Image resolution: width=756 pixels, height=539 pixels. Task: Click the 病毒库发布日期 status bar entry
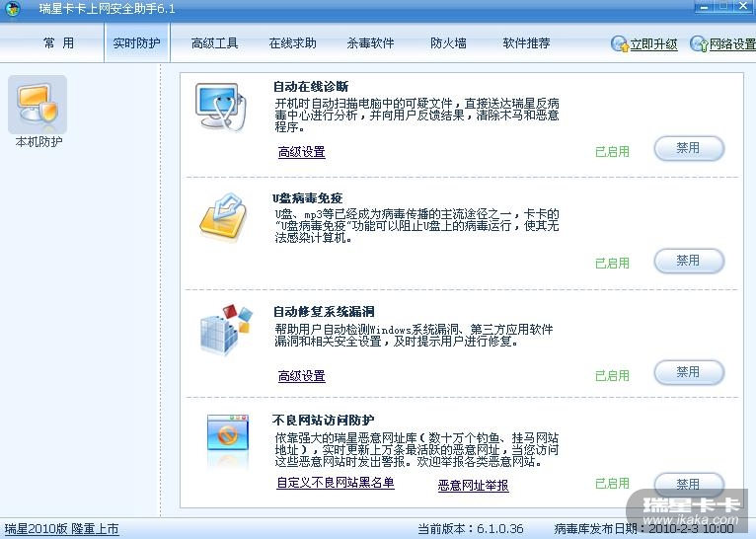coord(644,529)
